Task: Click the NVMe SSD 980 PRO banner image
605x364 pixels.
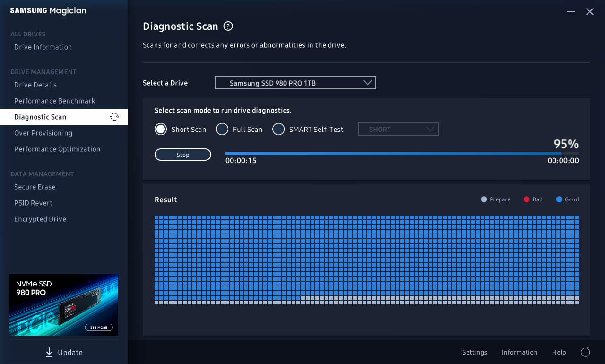Action: pos(64,305)
